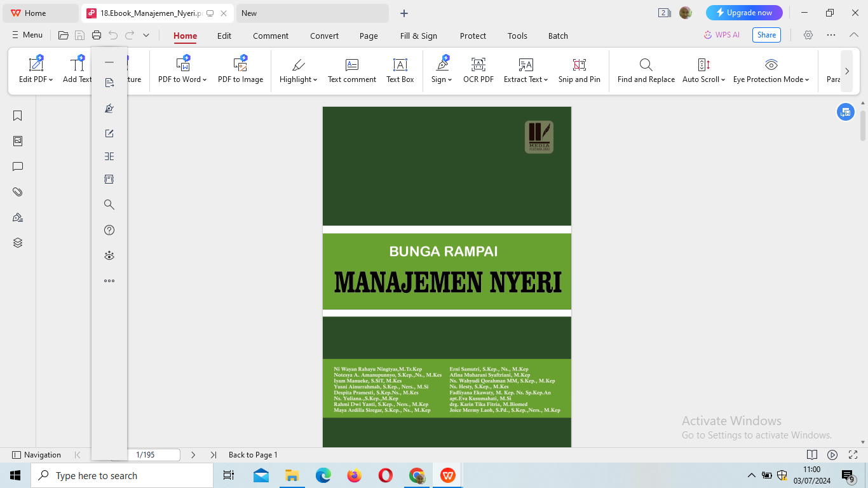The height and width of the screenshot is (488, 868).
Task: Open the Protect ribbon tab
Action: pyautogui.click(x=473, y=36)
